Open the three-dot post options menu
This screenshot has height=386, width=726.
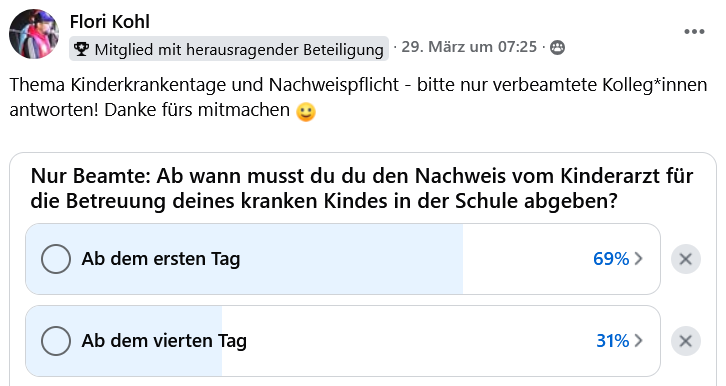pos(694,31)
